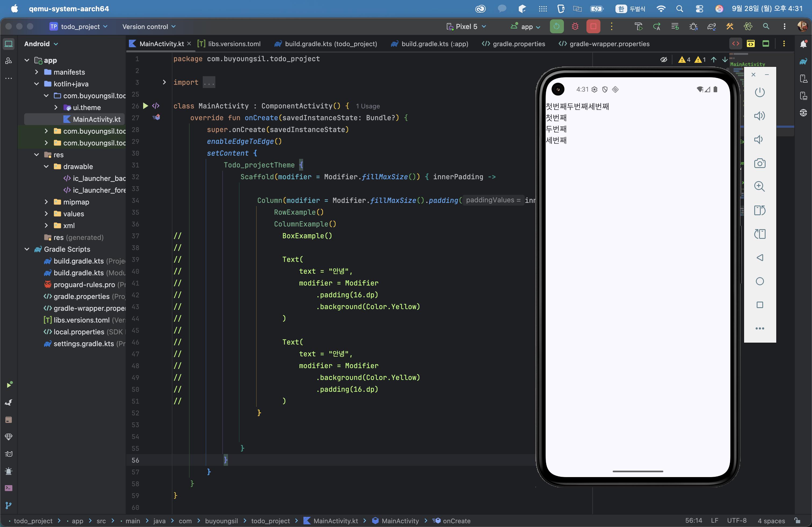Switch editor to Design view mode
The width and height of the screenshot is (812, 527).
coord(766,44)
